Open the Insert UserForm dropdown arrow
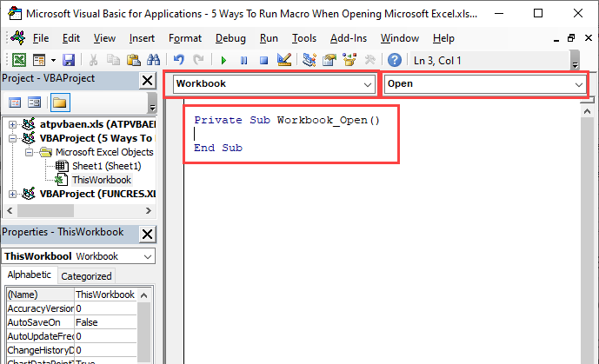This screenshot has height=364, width=599. coord(53,60)
